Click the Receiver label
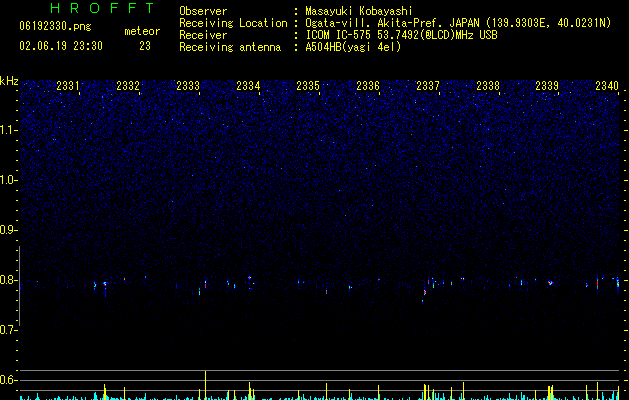The image size is (629, 400). [203, 35]
